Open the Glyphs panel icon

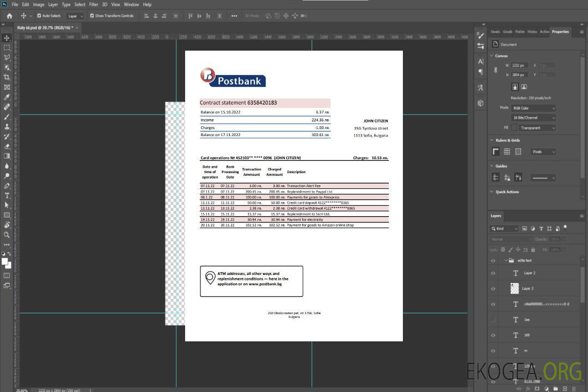(x=480, y=88)
